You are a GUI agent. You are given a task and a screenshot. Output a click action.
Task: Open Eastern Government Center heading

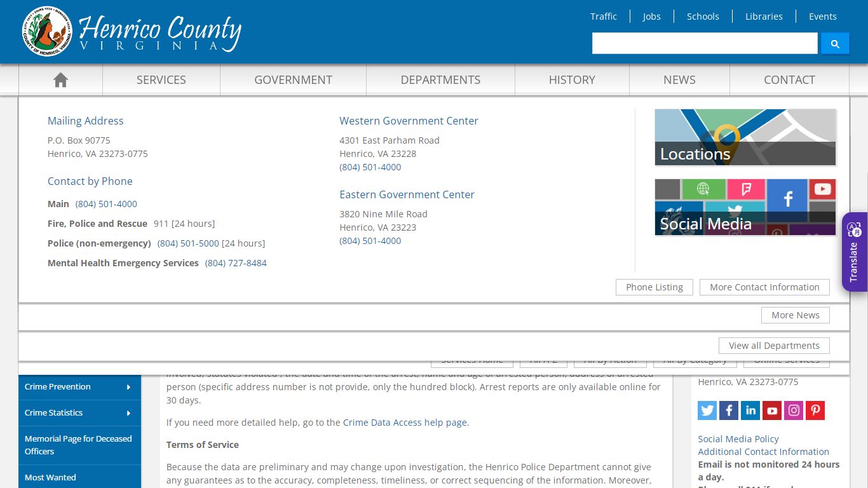(407, 194)
